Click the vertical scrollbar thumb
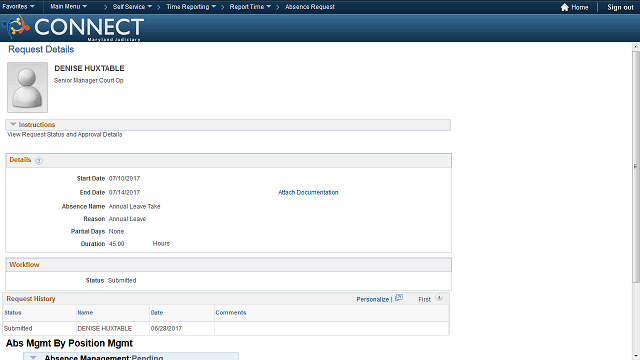The width and height of the screenshot is (640, 360). click(x=636, y=166)
